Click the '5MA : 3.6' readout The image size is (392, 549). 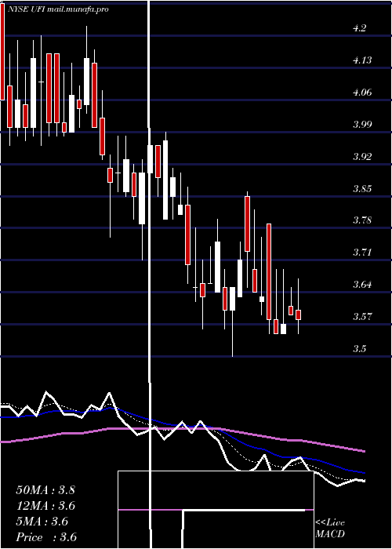[x=42, y=522]
